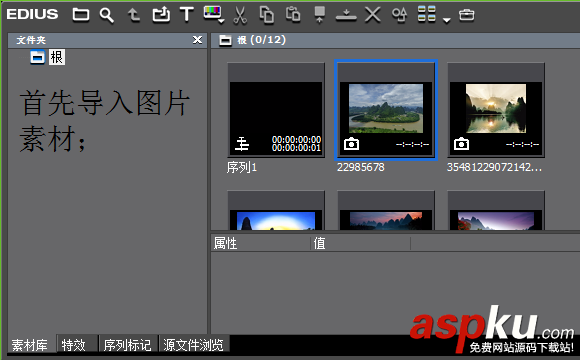Image resolution: width=580 pixels, height=360 pixels.
Task: Click the show in player icon
Action: 320,15
